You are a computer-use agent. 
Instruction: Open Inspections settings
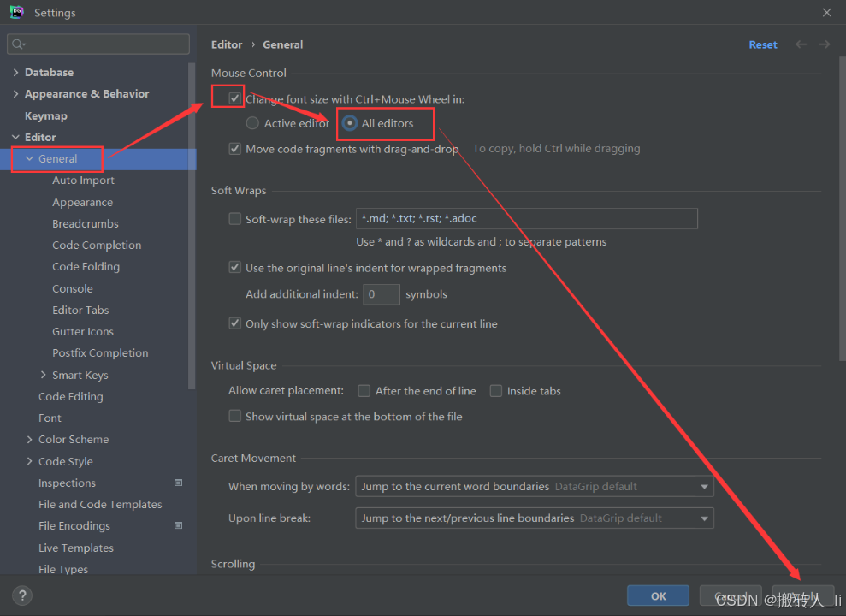pyautogui.click(x=67, y=483)
